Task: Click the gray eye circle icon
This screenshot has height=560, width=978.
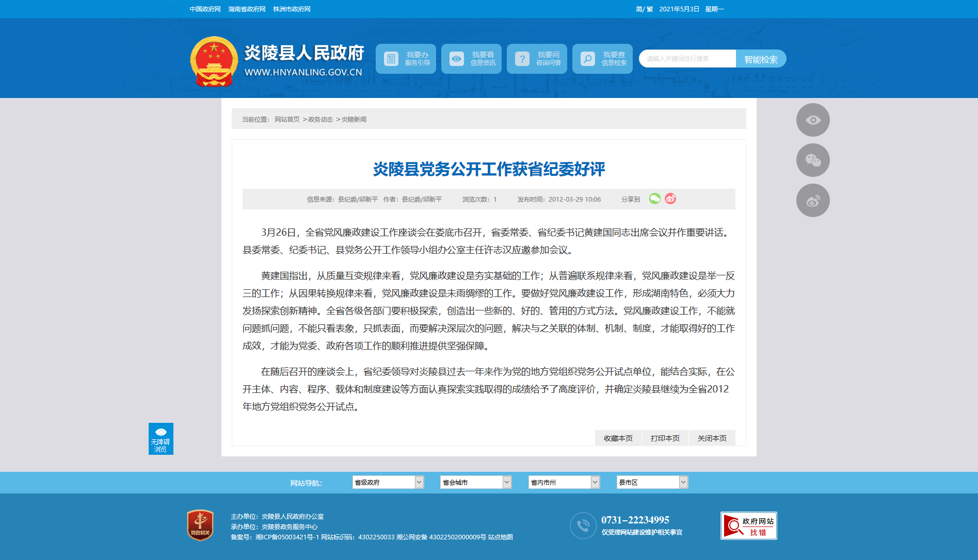Action: tap(813, 120)
